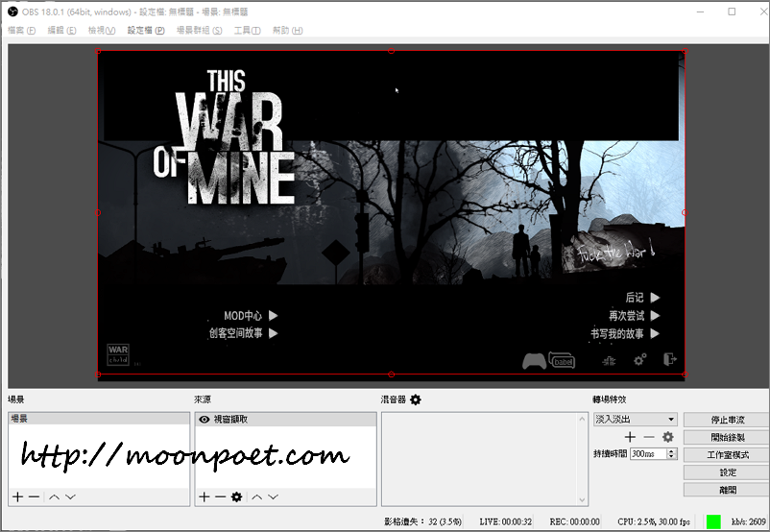Click mixer scrollbar up arrow

tap(582, 419)
